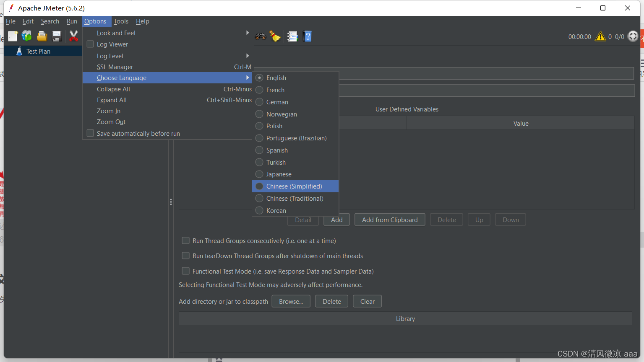Viewport: 644px width, 362px height.
Task: Click the Cut scissors icon
Action: (73, 36)
